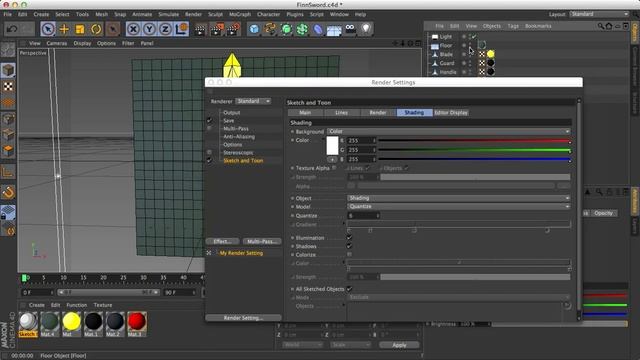Toggle the Save checkbox in Render Settings
The height and width of the screenshot is (360, 640).
tap(209, 120)
